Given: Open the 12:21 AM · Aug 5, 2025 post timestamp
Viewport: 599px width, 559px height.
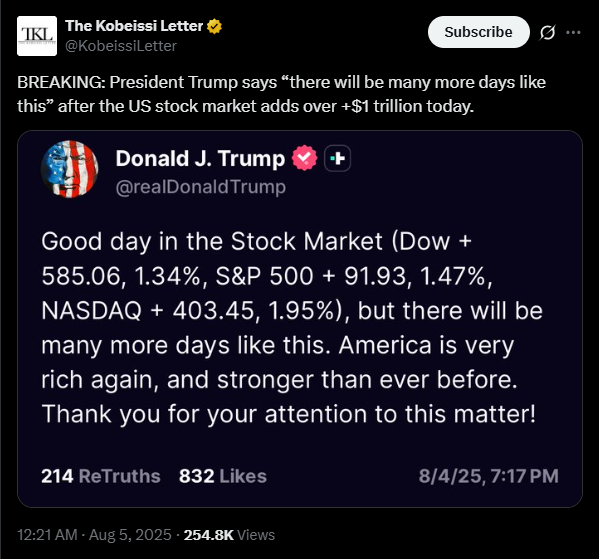Looking at the screenshot, I should (x=94, y=535).
